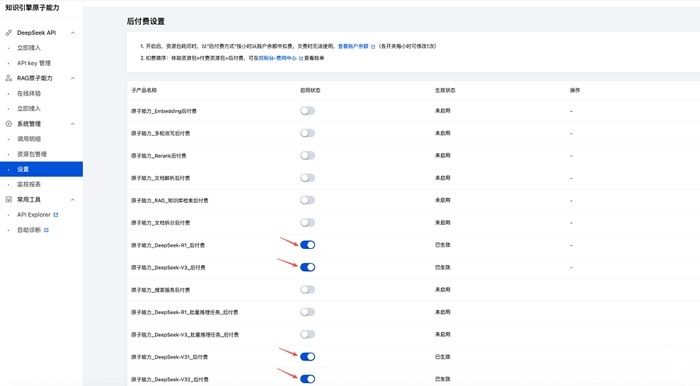Click the 启用状态 column header
The height and width of the screenshot is (386, 700).
pos(310,90)
